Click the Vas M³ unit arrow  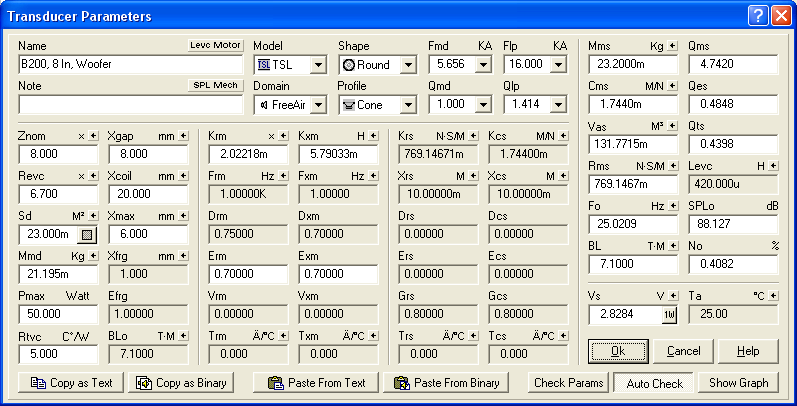673,126
